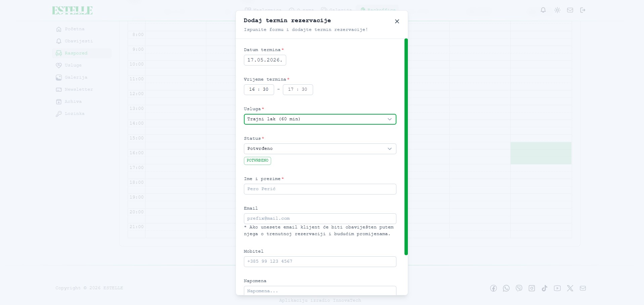This screenshot has width=644, height=305.
Task: Close the Dodaj termin rezervacije dialog
Action: 397,21
